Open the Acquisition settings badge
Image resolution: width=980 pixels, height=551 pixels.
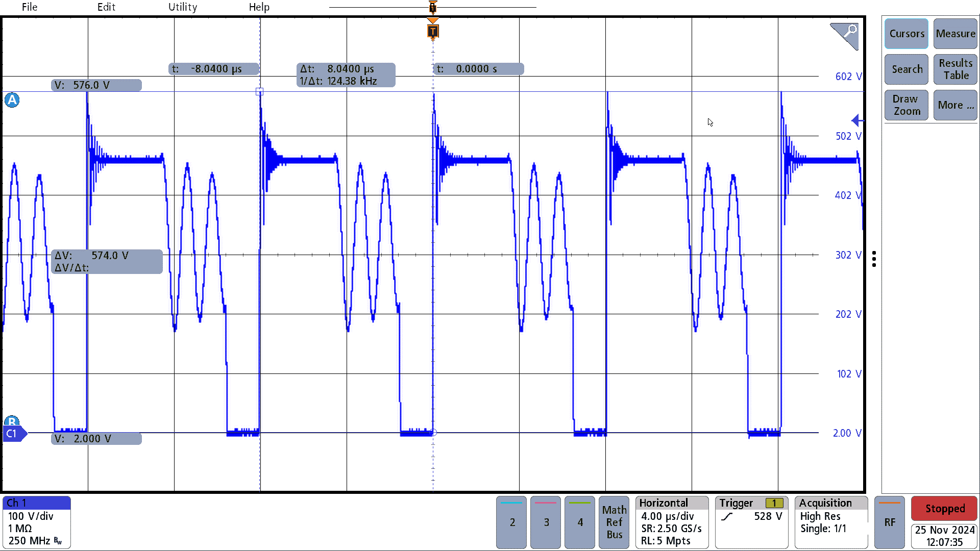click(831, 522)
